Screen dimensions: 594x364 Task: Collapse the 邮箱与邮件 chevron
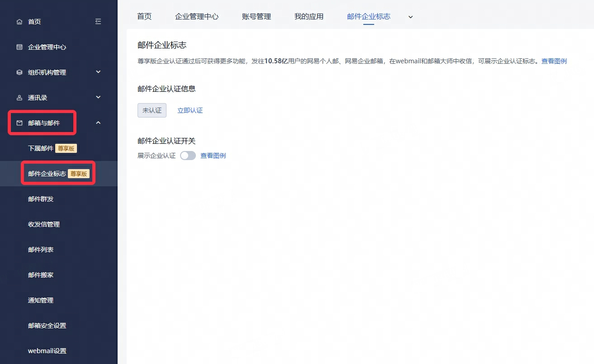click(98, 123)
